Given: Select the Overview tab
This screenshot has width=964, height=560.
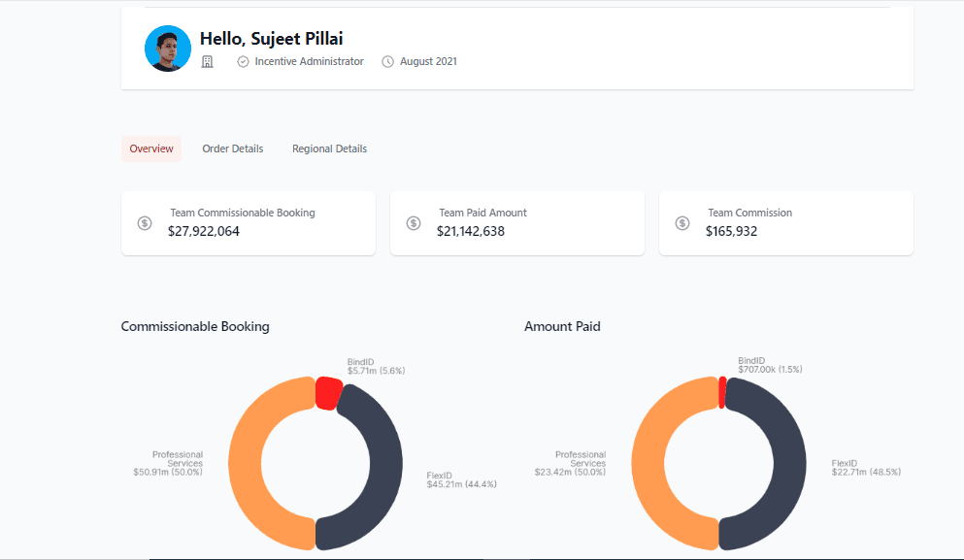Looking at the screenshot, I should click(151, 148).
